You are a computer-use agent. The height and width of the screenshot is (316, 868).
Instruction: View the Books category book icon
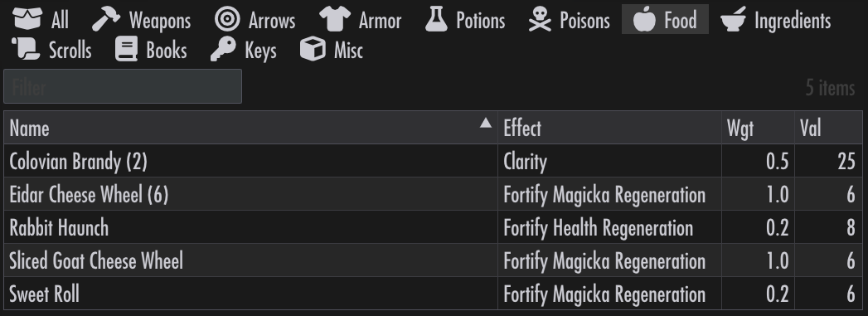click(126, 50)
